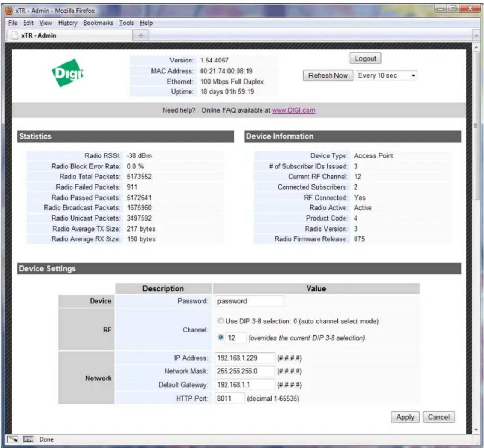The image size is (484, 448).
Task: Click the Version value 1.54.4067
Action: [x=214, y=60]
